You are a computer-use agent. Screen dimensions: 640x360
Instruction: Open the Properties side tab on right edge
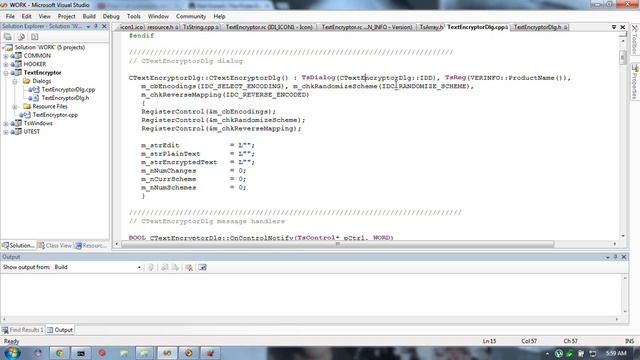coord(635,82)
